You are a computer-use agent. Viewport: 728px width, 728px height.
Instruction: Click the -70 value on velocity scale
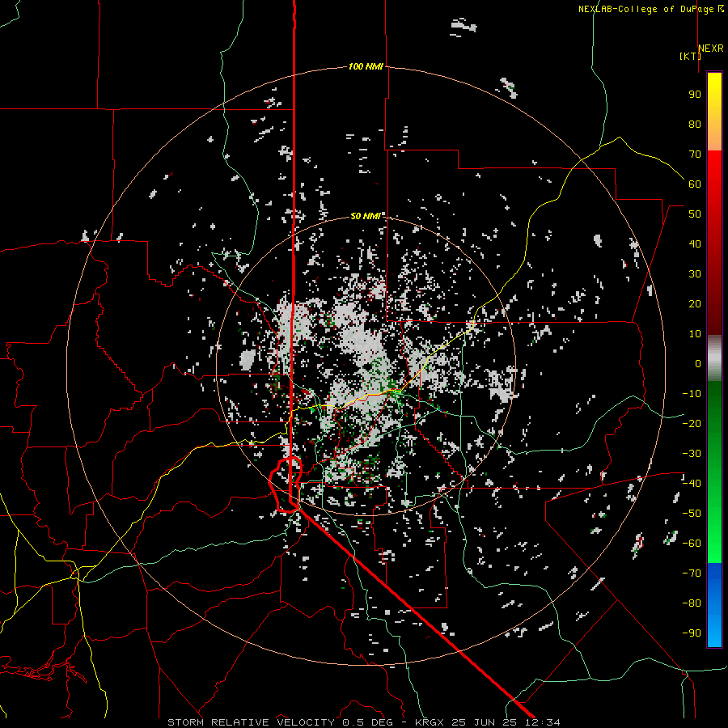coord(692,574)
